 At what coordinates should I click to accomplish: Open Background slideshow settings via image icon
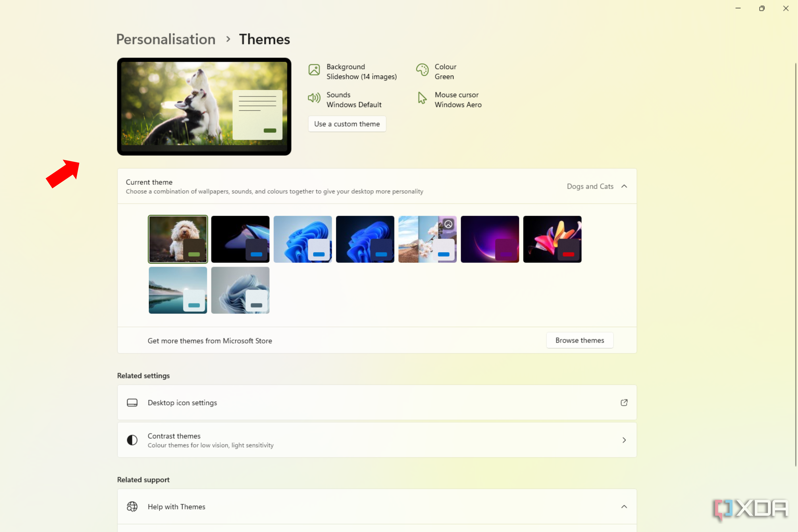point(314,70)
